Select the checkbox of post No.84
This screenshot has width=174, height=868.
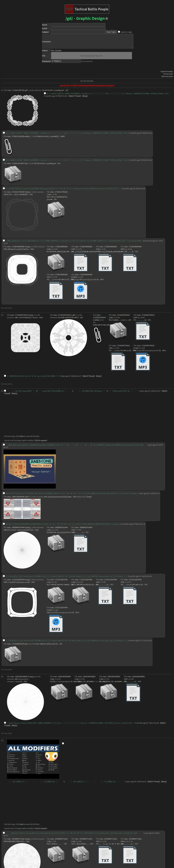point(4,576)
